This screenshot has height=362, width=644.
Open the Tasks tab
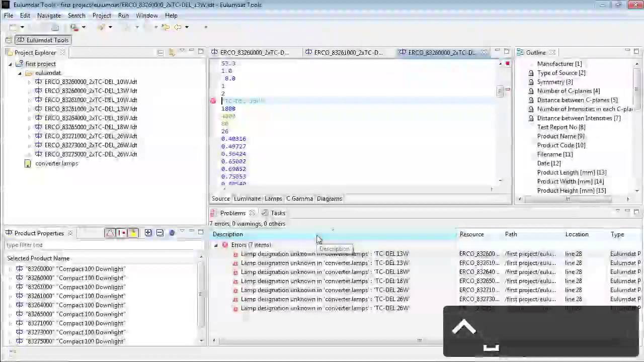coord(273,213)
